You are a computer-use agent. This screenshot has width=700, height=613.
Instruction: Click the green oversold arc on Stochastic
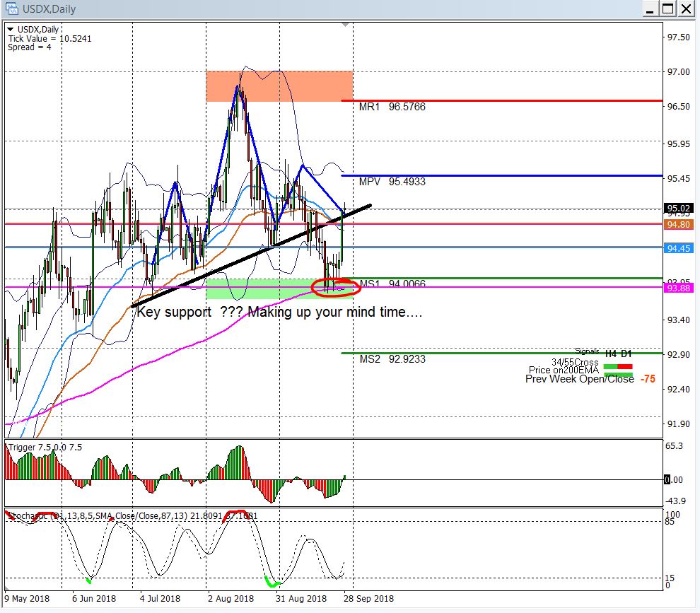272,582
